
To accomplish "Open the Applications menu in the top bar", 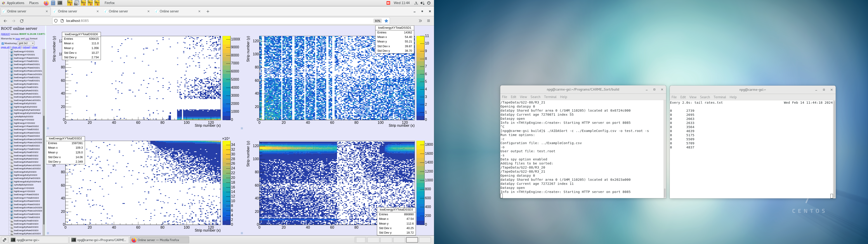I will 15,3.
